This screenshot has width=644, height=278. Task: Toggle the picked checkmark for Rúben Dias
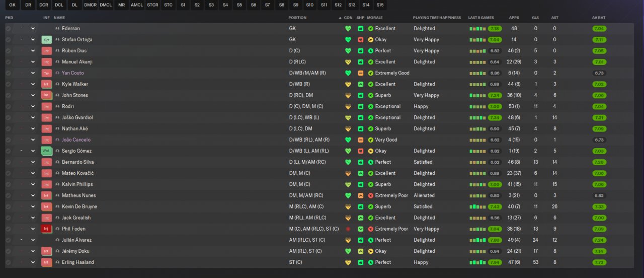[8, 51]
